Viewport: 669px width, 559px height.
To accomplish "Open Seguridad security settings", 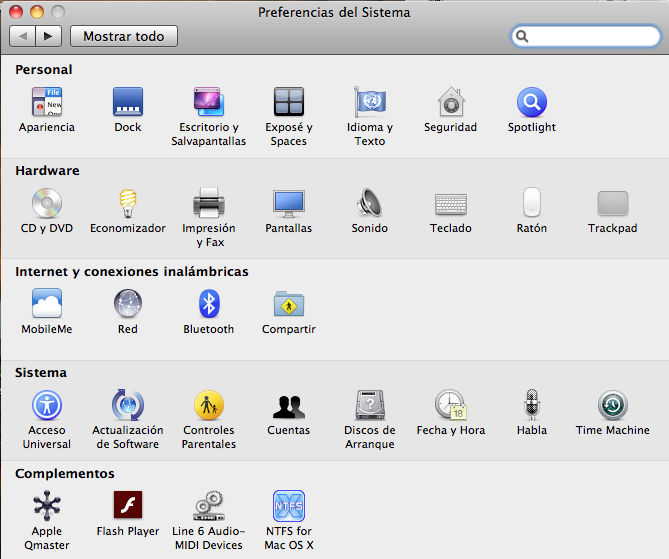I will coord(450,103).
